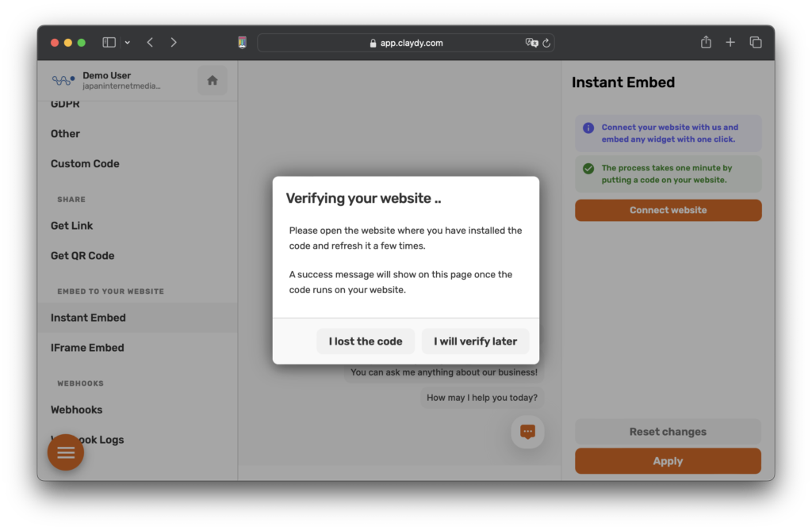Toggle Safari sidebar panel icon

pos(109,43)
